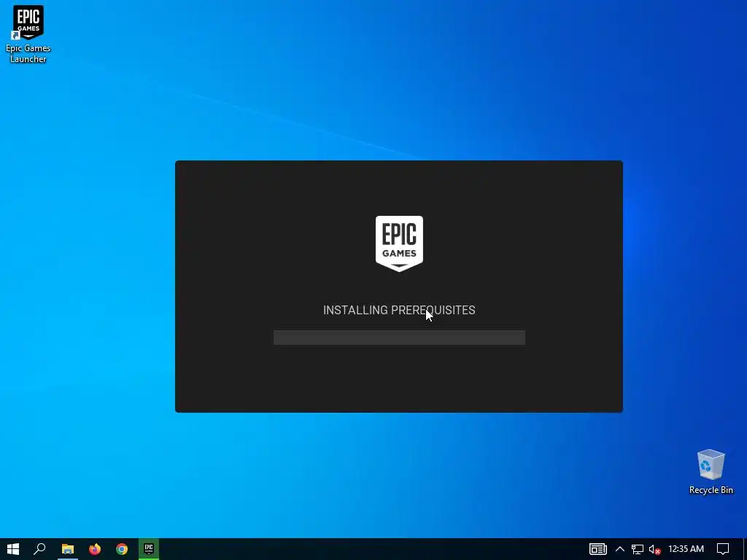
Task: Select the Recycle Bin desktop icon
Action: click(711, 472)
